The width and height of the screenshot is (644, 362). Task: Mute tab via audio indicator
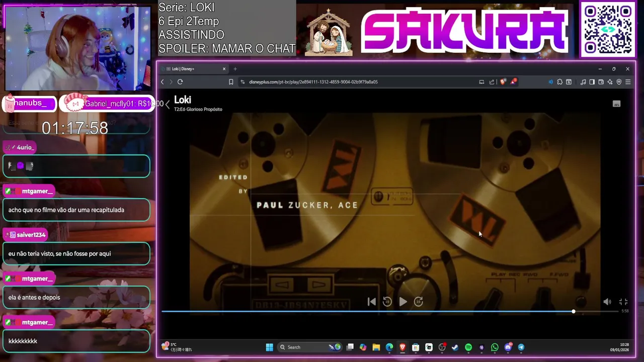coord(551,82)
